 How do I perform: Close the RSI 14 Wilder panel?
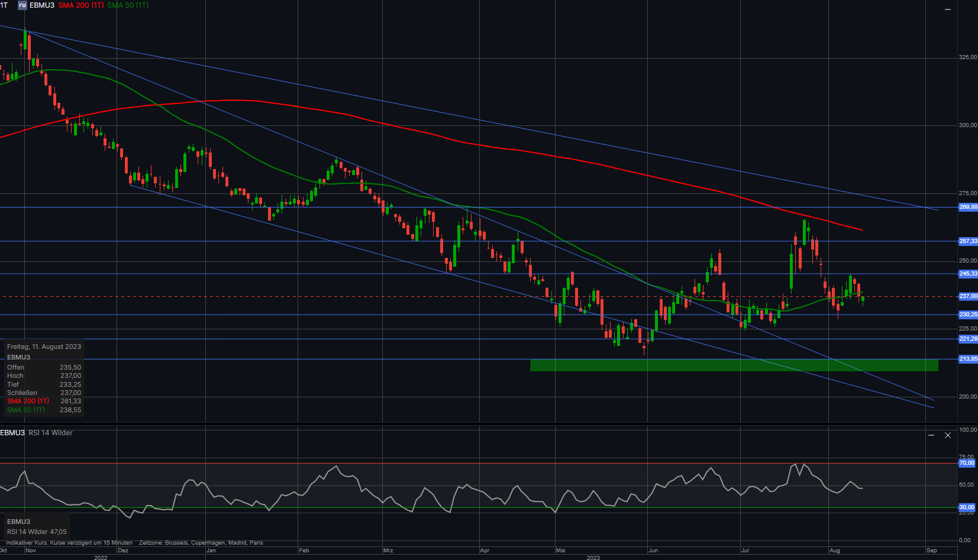click(x=948, y=435)
